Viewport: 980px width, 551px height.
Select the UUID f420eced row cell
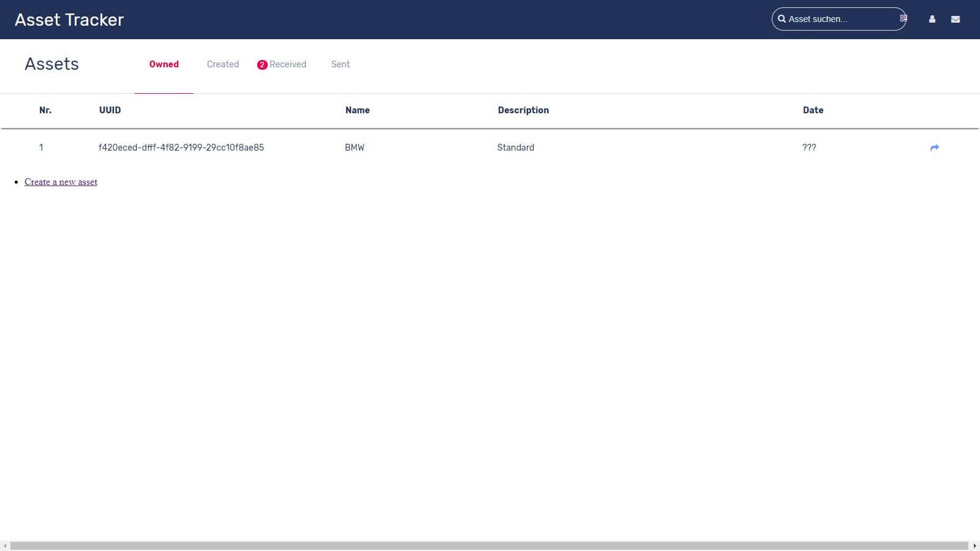[x=181, y=148]
